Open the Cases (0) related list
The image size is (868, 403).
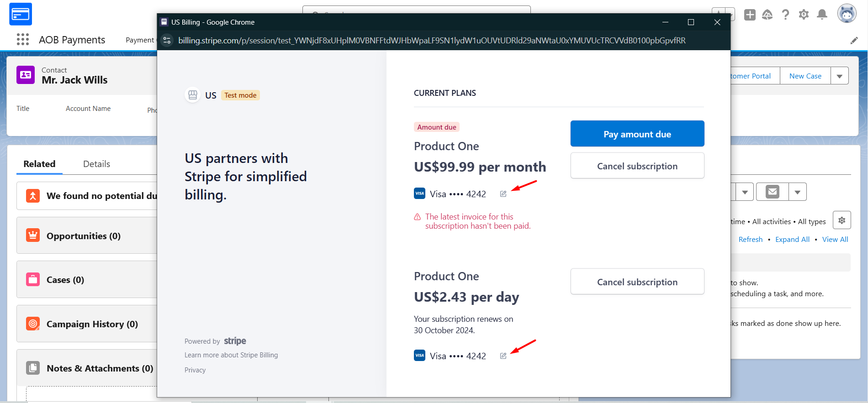tap(65, 280)
